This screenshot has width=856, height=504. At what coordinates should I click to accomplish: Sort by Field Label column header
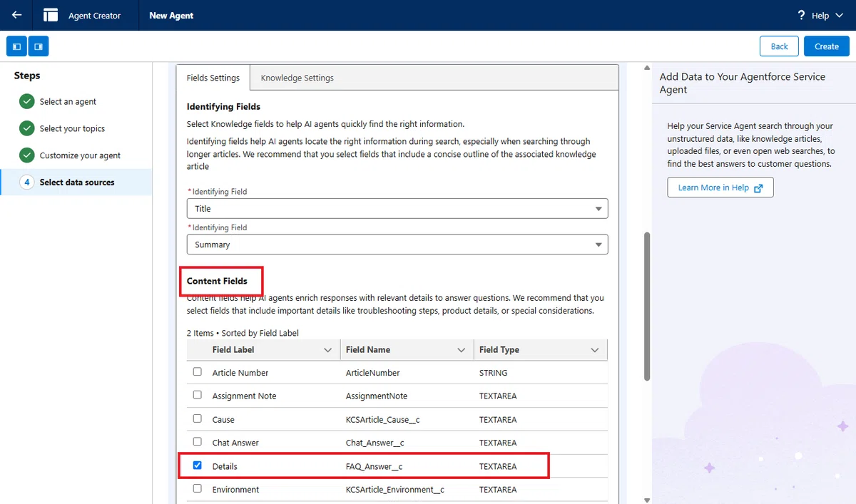pos(233,350)
